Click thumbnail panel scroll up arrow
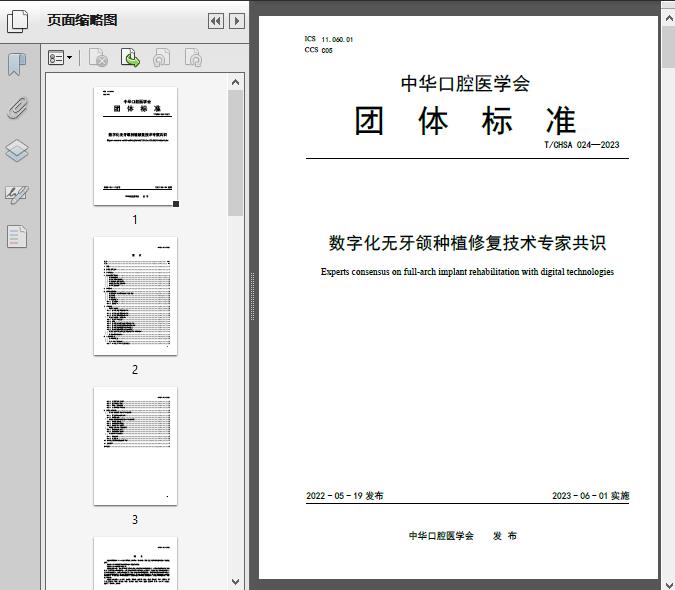The image size is (675, 590). pos(235,82)
